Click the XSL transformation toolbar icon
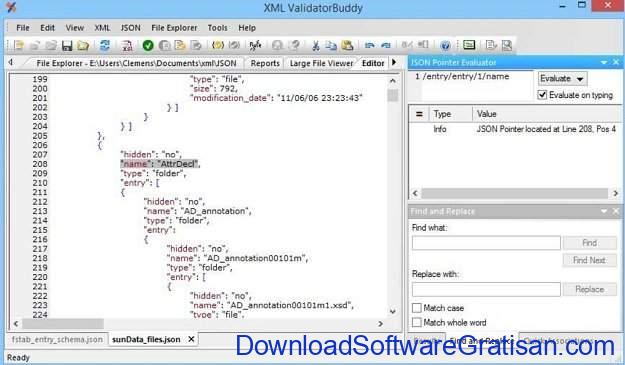This screenshot has width=625, height=365. coord(127,45)
